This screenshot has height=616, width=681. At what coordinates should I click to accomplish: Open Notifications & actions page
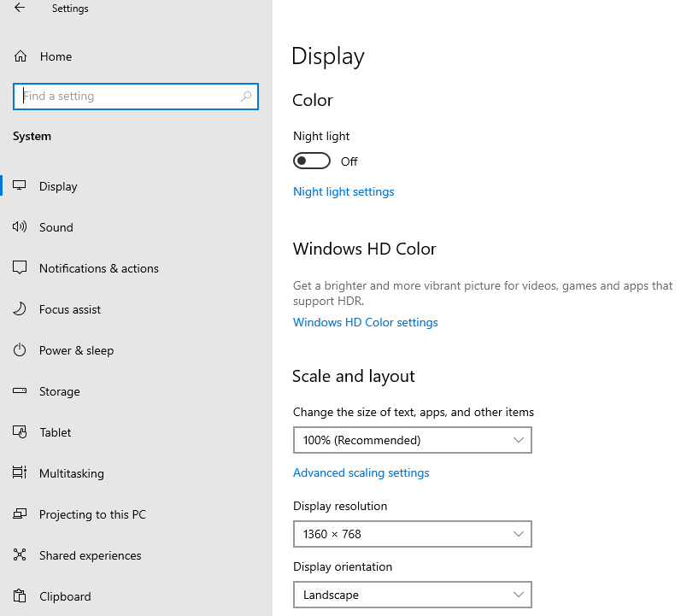[98, 268]
